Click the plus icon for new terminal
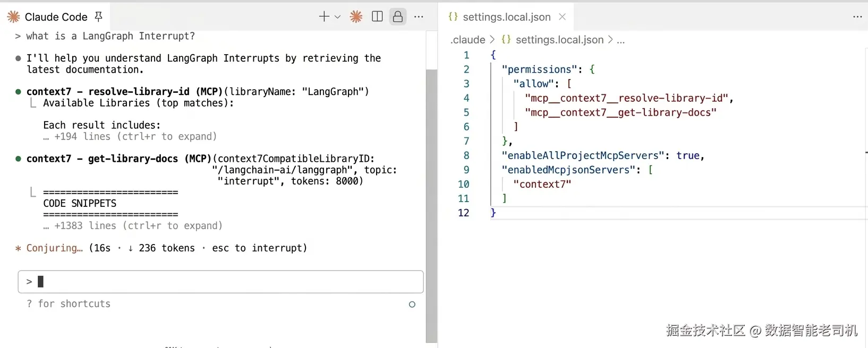 click(x=324, y=16)
